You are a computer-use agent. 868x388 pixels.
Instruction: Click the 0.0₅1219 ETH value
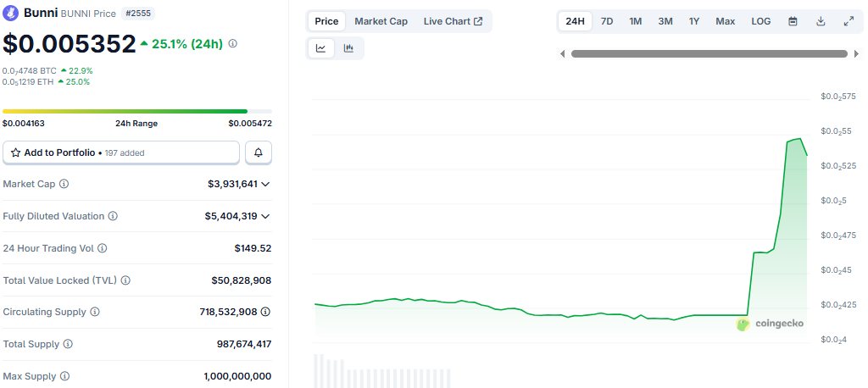click(28, 82)
